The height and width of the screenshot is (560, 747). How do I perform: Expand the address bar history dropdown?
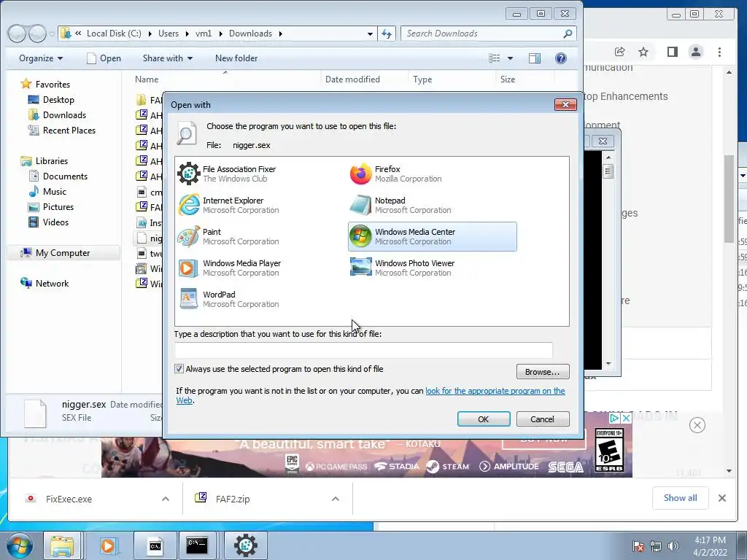click(370, 34)
